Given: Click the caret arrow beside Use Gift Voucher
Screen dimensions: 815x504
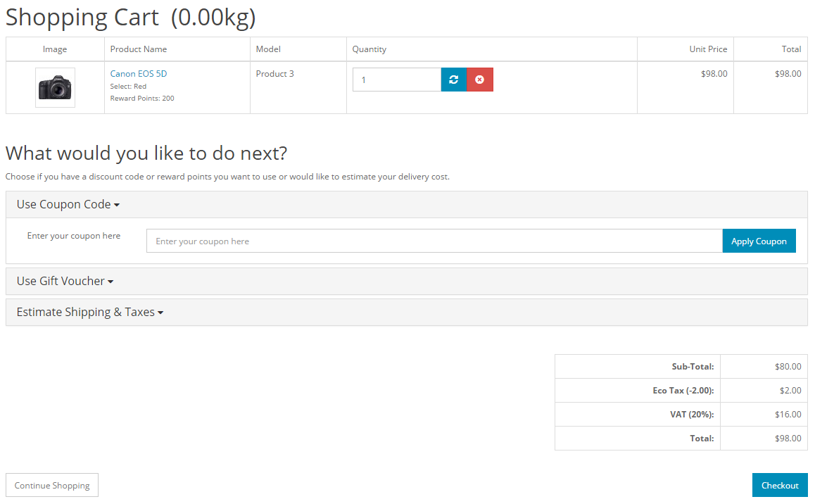Looking at the screenshot, I should (110, 282).
